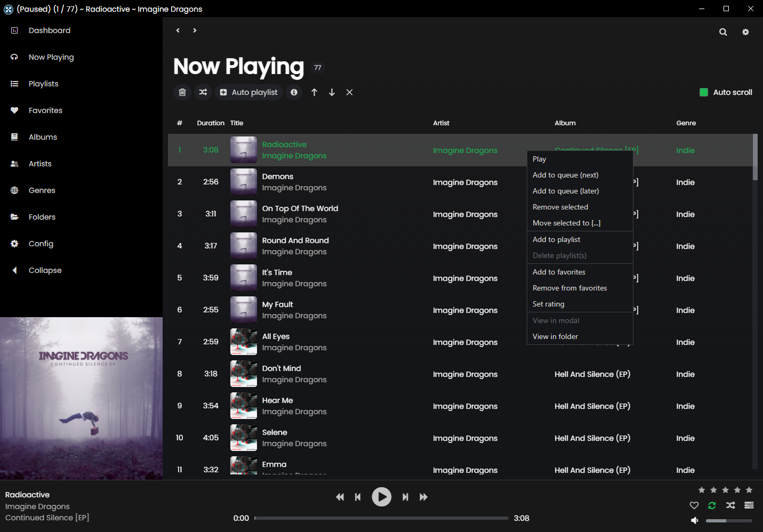
Task: Click the Auto playlist button
Action: pos(249,92)
